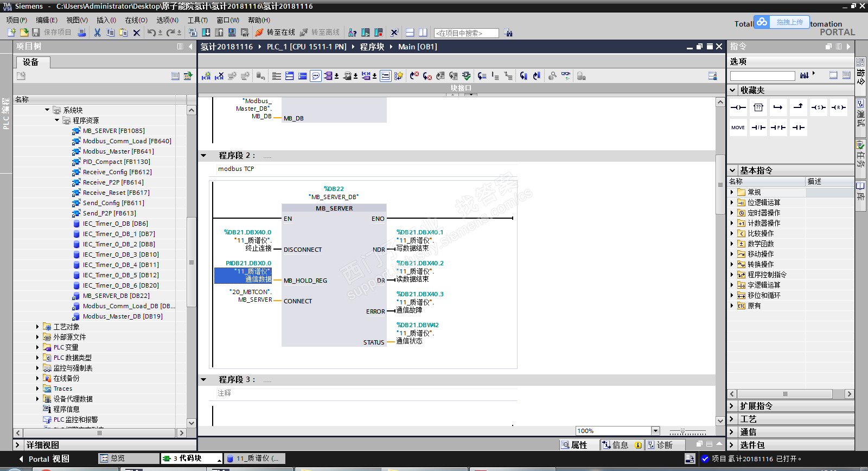868x471 pixels.
Task: Click the undo arrow icon
Action: point(151,33)
